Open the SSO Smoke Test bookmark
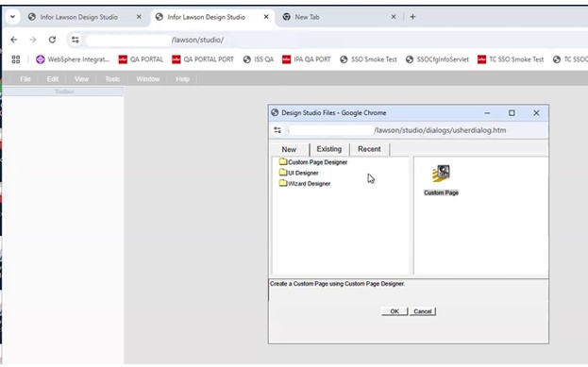 [x=368, y=59]
